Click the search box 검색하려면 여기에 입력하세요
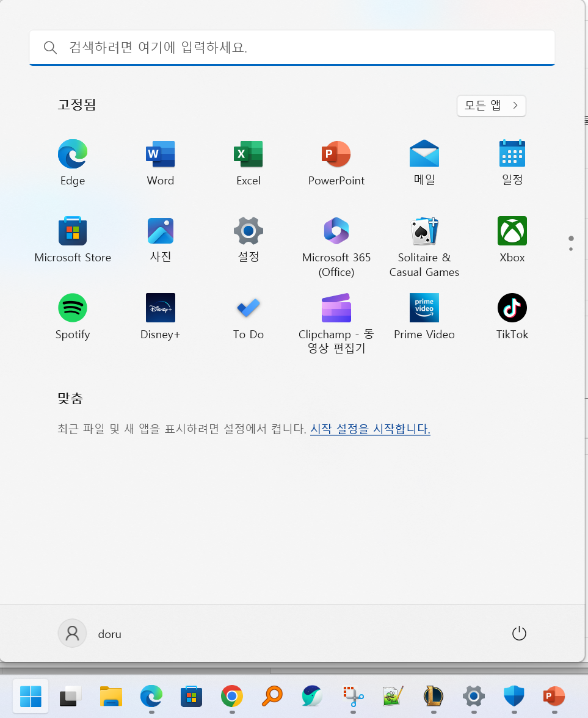The width and height of the screenshot is (588, 718). 292,48
